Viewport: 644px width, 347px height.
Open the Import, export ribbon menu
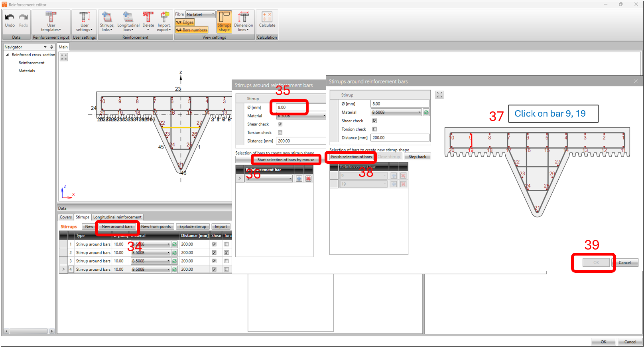(x=163, y=22)
